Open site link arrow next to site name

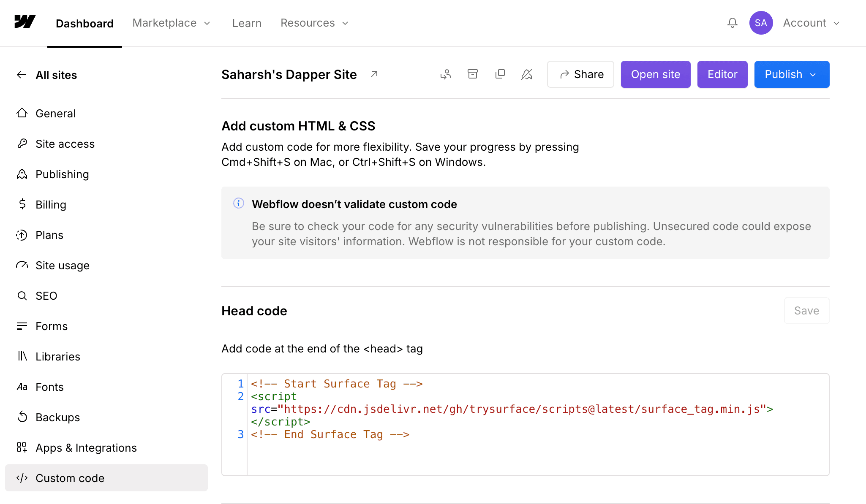click(374, 74)
